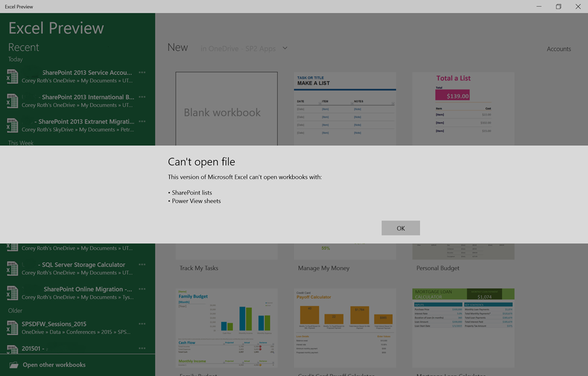The height and width of the screenshot is (376, 588).
Task: Open the Credit Card Payoff Calculator template thumbnail
Action: (345, 328)
